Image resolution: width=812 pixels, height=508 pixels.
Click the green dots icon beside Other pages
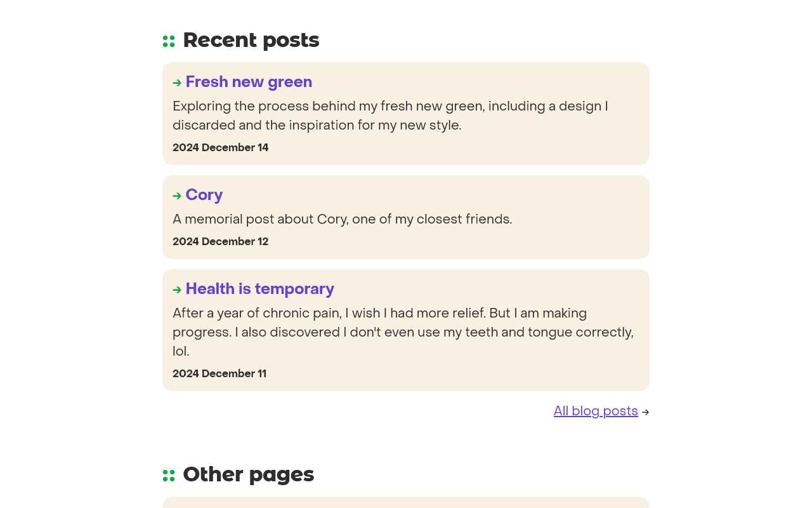tap(169, 476)
